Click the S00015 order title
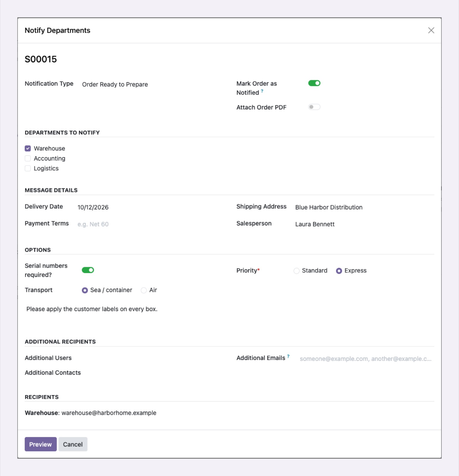 (x=41, y=59)
